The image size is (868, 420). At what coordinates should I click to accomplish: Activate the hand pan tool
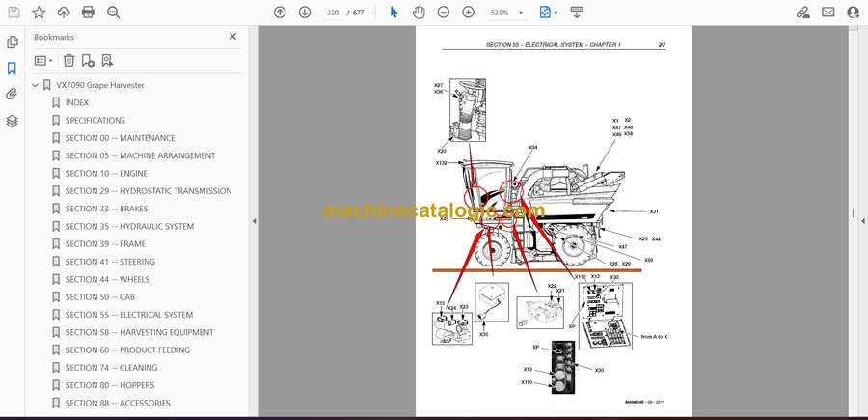click(x=420, y=13)
